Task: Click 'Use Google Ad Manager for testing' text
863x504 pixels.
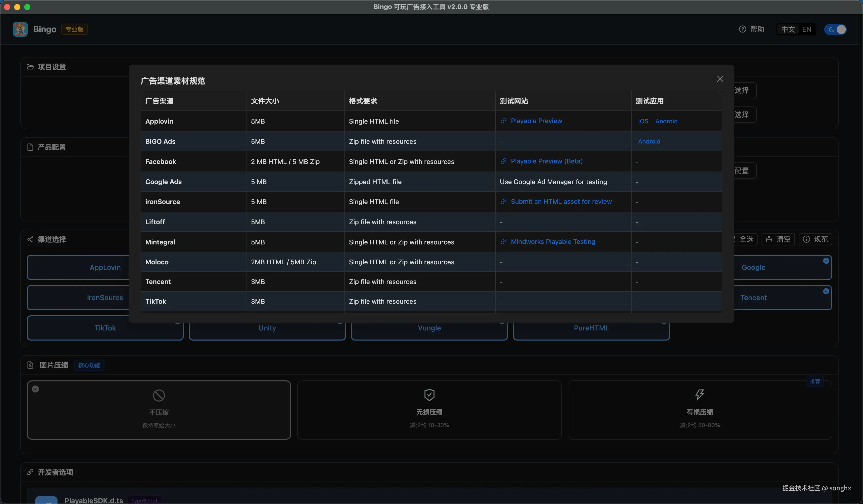Action: click(x=553, y=182)
